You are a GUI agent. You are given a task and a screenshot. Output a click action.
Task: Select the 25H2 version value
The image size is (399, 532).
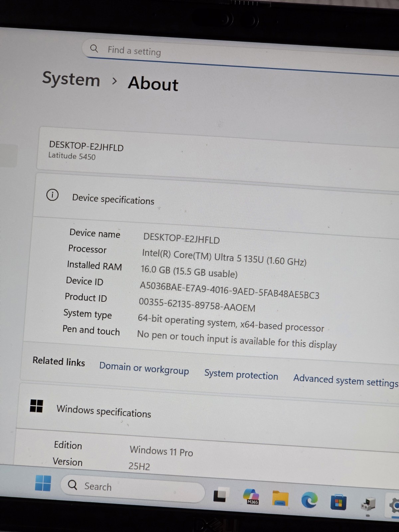pyautogui.click(x=139, y=466)
